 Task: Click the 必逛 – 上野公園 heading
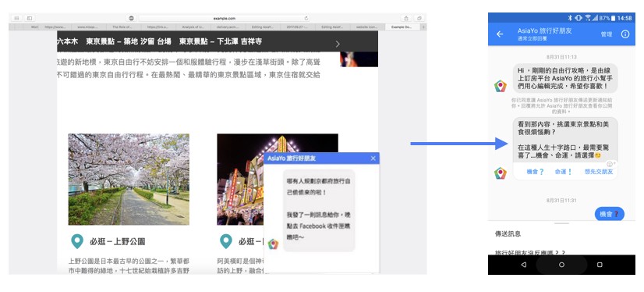click(x=118, y=242)
